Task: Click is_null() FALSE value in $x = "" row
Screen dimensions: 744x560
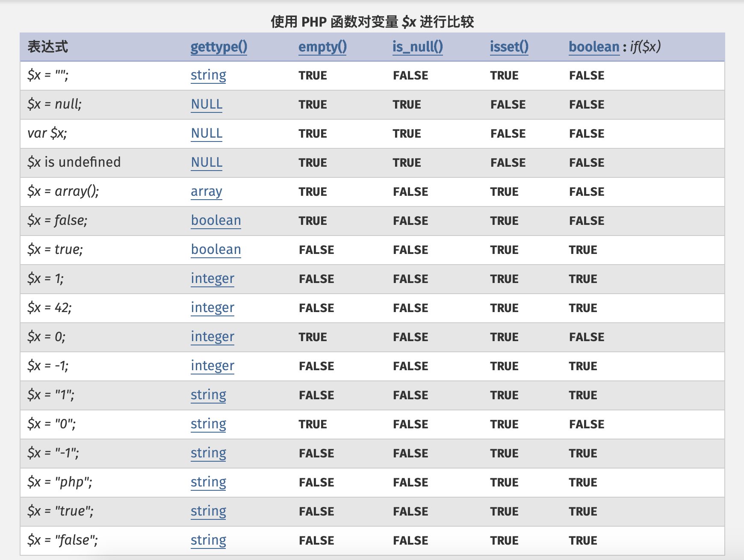Action: 410,76
